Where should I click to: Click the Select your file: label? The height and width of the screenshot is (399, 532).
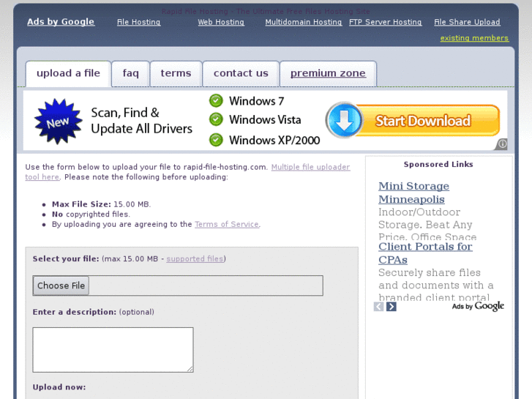coord(66,258)
